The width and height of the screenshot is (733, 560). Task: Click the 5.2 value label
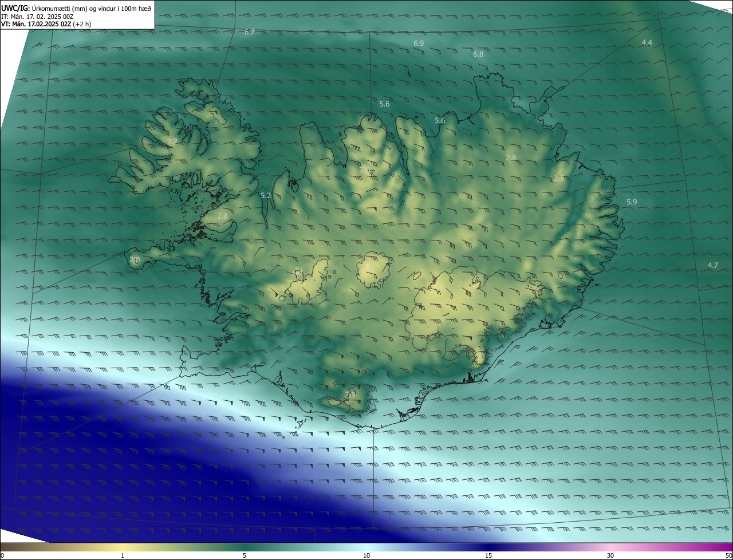coord(266,196)
